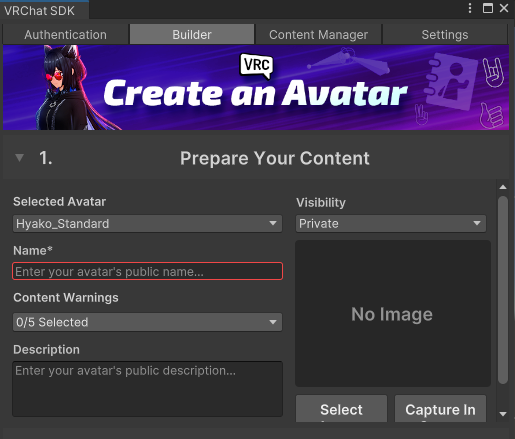
Task: Expand the Content Warnings 0/5 Selected dropdown
Action: click(147, 322)
